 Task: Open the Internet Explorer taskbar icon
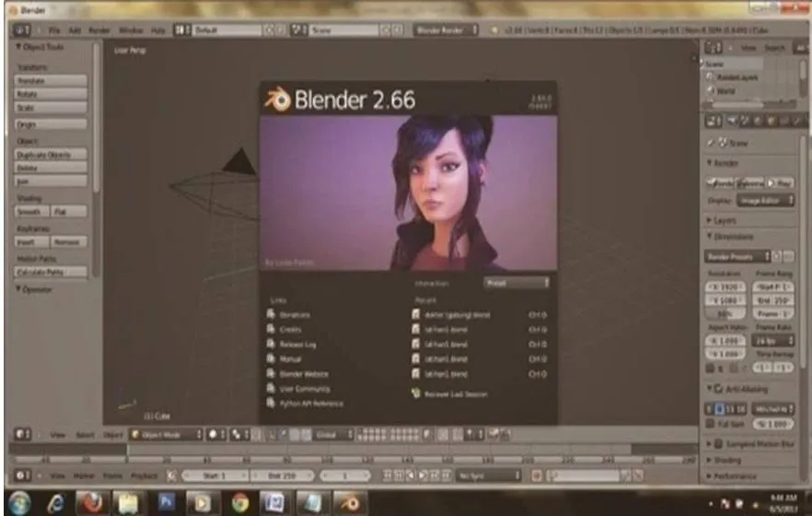[x=55, y=502]
